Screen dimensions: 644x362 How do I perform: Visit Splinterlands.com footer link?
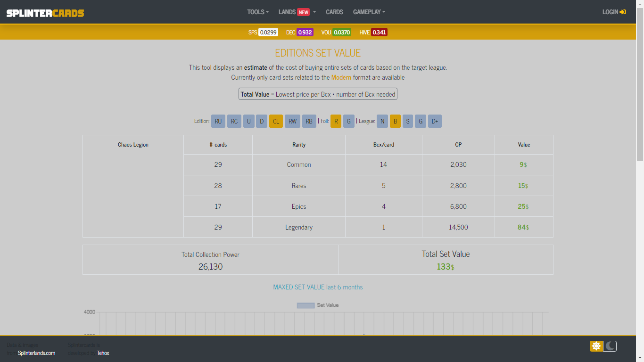pyautogui.click(x=36, y=353)
